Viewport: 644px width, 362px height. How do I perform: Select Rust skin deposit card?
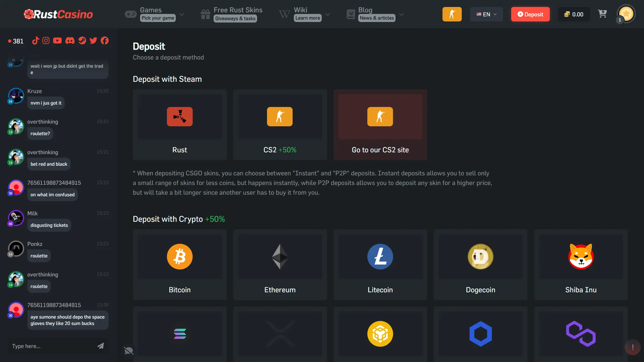(x=180, y=125)
